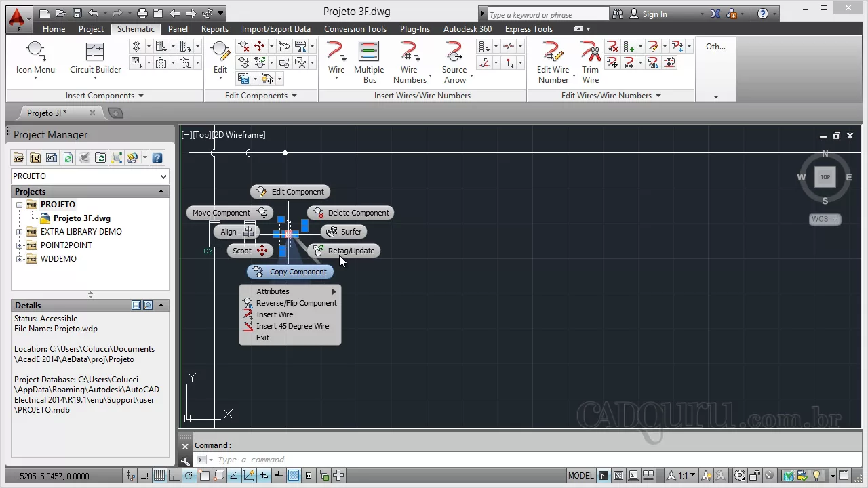Expand the EXTRA LIBRARY DEMO project
Image resolution: width=868 pixels, height=488 pixels.
(x=20, y=232)
